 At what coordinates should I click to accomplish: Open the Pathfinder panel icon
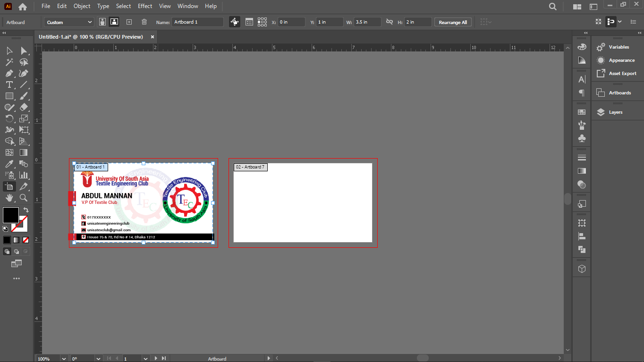[582, 249]
